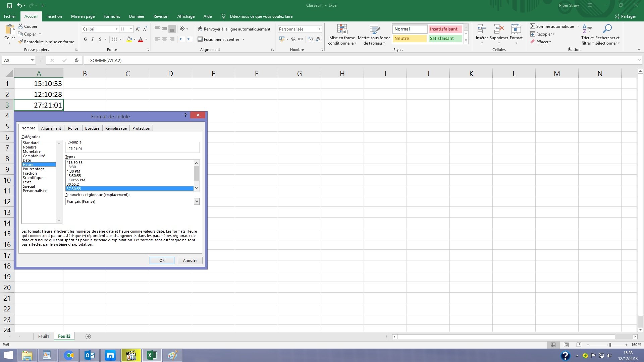The height and width of the screenshot is (362, 644).
Task: Click the add new sheet plus icon
Action: click(x=88, y=336)
